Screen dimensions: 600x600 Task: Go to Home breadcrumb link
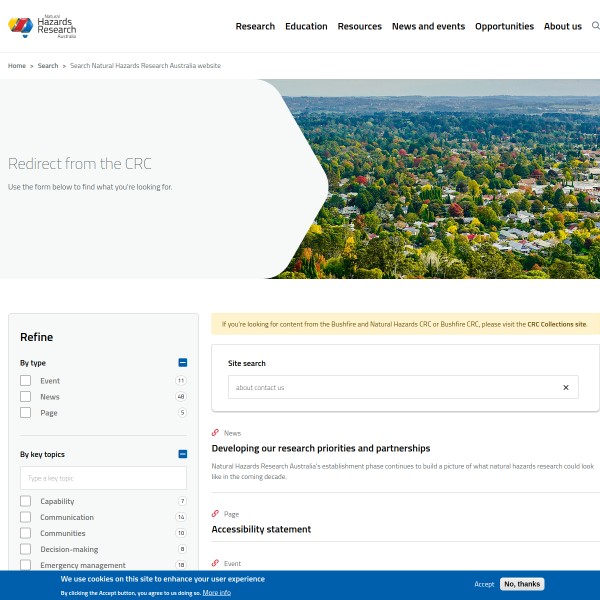[17, 66]
